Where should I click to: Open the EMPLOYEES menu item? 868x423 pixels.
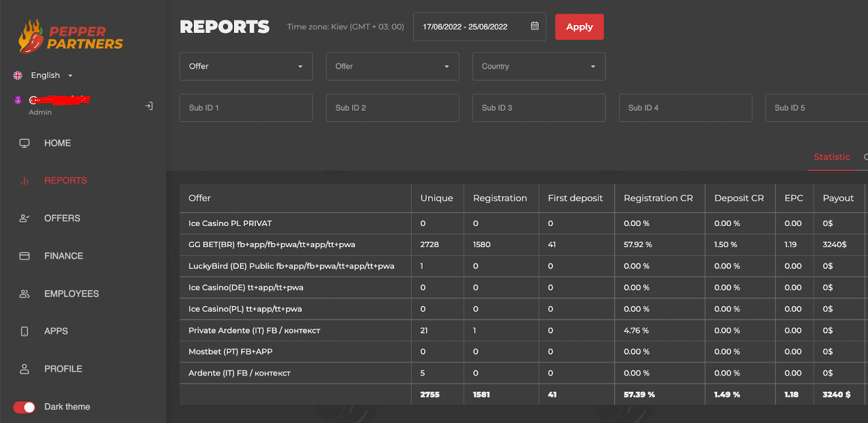pos(72,293)
